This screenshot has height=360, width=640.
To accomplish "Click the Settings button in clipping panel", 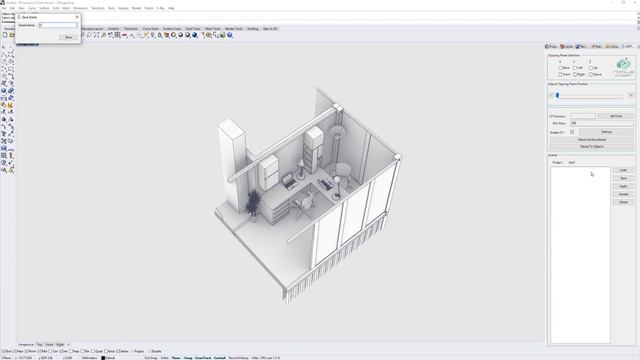I will [x=606, y=132].
